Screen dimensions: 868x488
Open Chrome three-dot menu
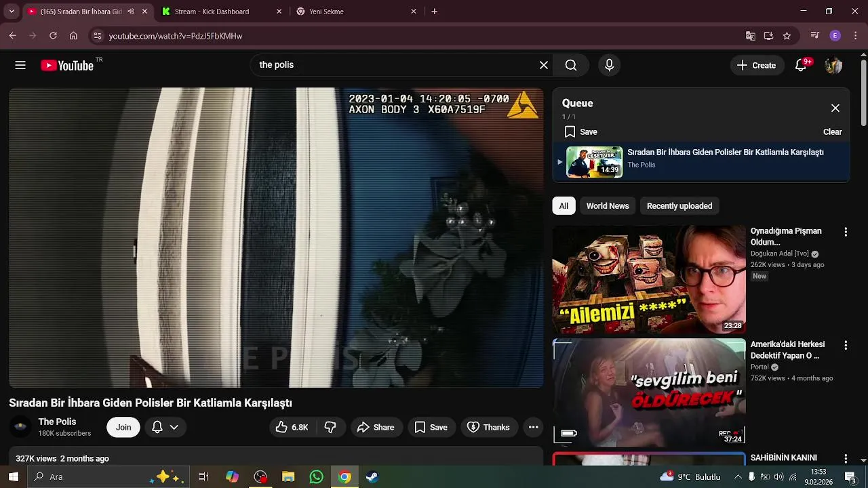point(855,36)
